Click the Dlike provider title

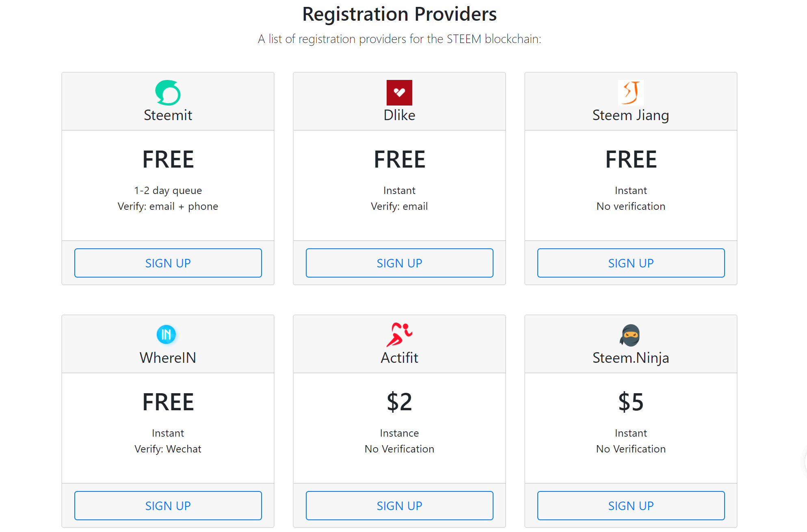pyautogui.click(x=399, y=115)
